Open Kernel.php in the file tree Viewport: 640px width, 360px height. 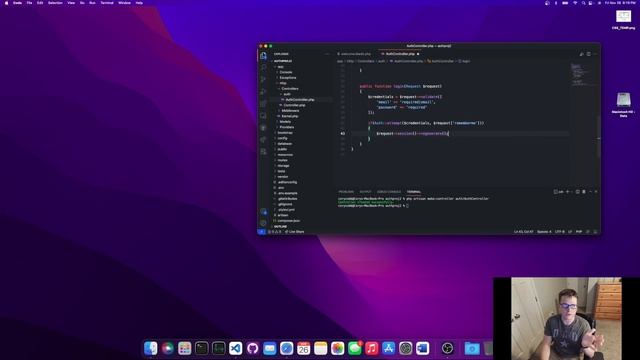290,116
